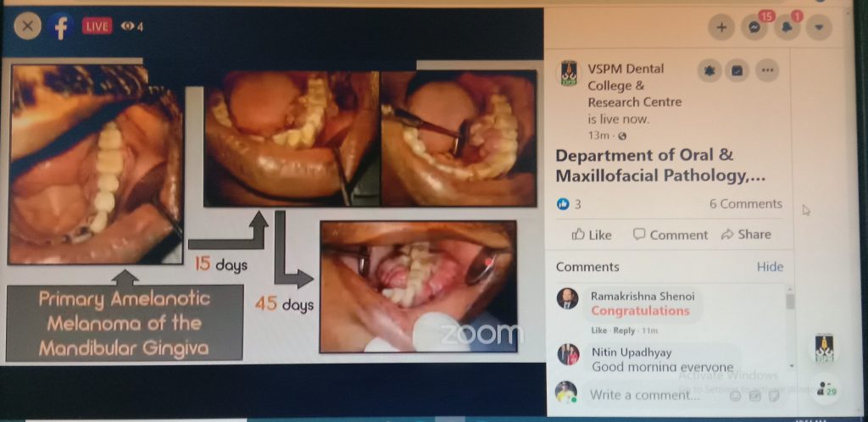Image resolution: width=868 pixels, height=422 pixels.
Task: Open the VSPM floating chat head
Action: pos(824,349)
